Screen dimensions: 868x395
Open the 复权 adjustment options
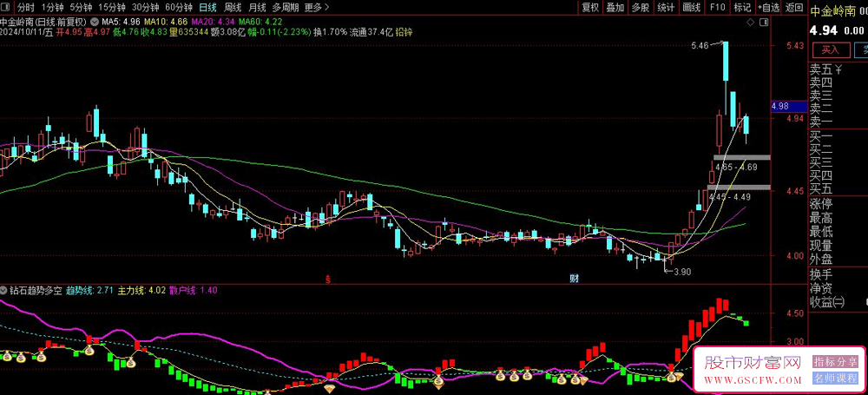[590, 7]
